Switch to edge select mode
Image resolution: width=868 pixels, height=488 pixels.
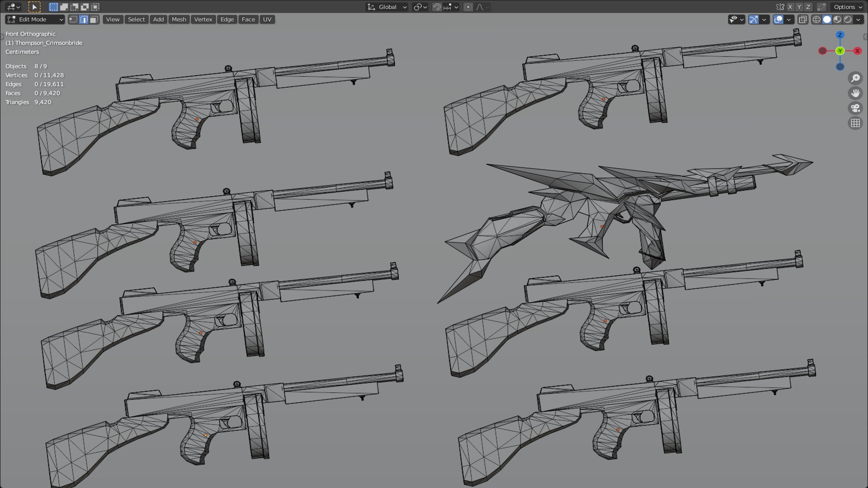click(84, 19)
